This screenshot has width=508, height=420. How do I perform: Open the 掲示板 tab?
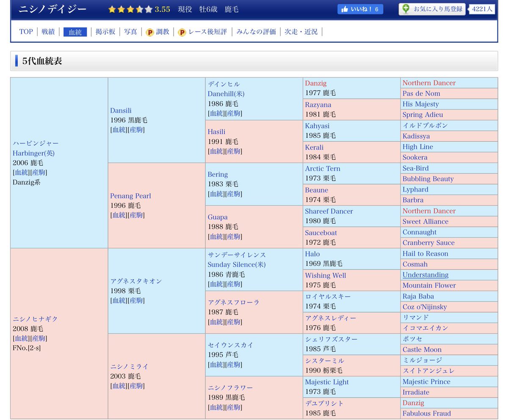point(105,32)
